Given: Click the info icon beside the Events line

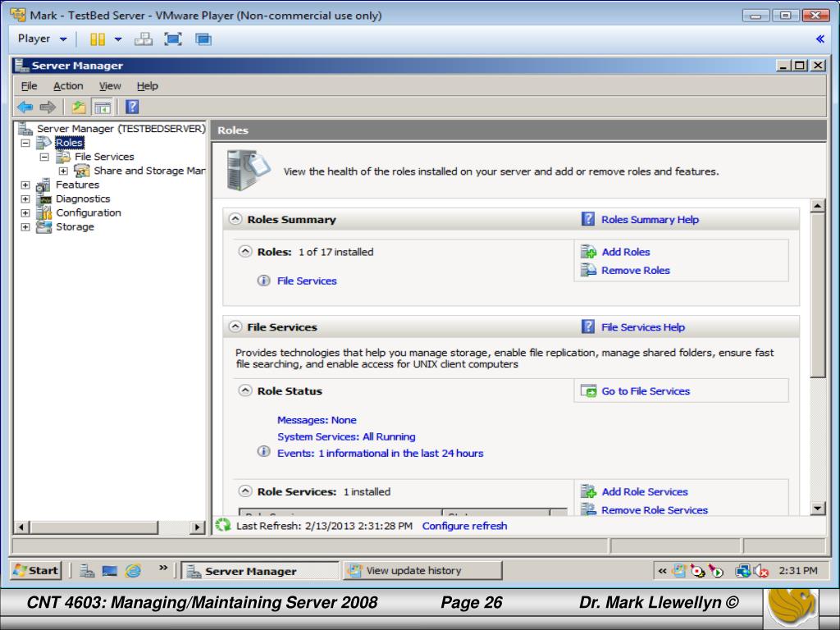Looking at the screenshot, I should pyautogui.click(x=263, y=452).
